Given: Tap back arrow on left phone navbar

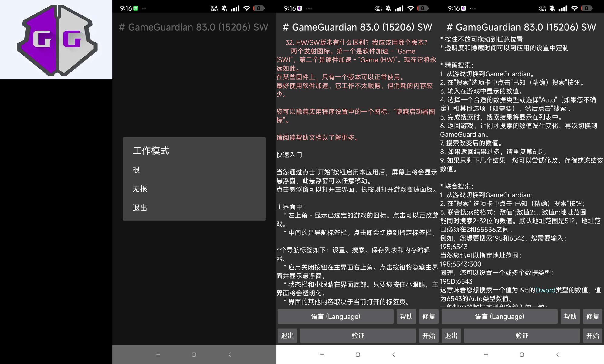Looking at the screenshot, I should pyautogui.click(x=230, y=355).
